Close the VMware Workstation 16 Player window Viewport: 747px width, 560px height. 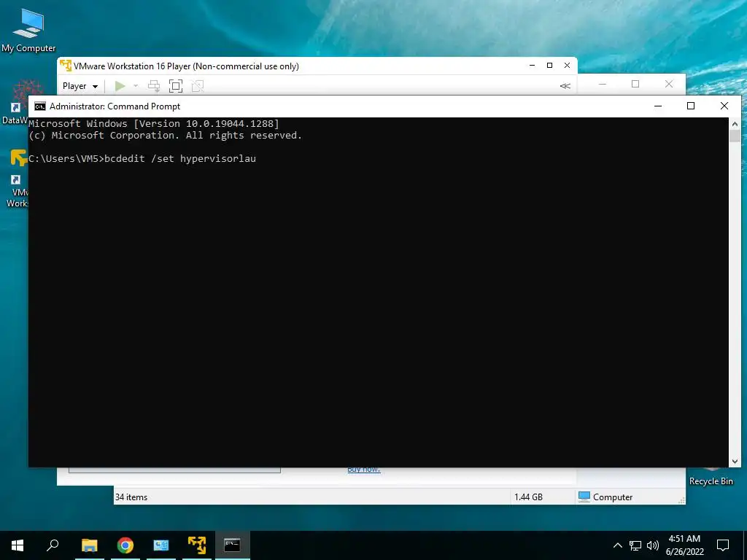coord(567,66)
